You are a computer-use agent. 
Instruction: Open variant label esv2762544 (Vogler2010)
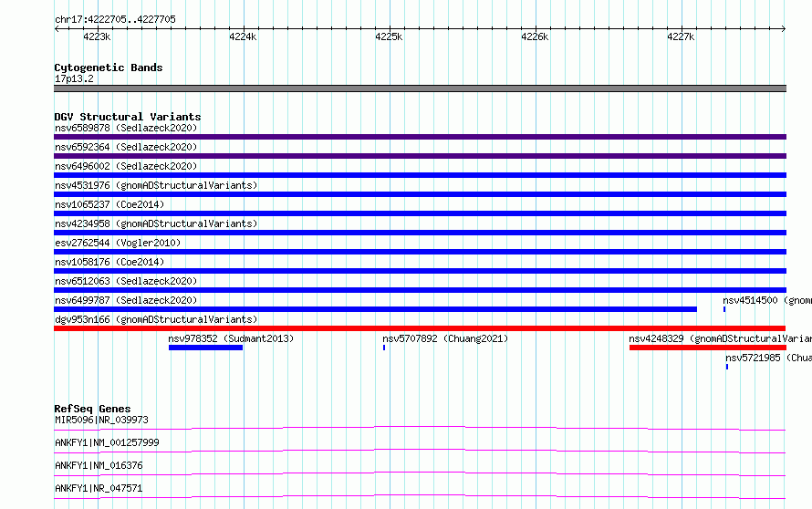(118, 243)
